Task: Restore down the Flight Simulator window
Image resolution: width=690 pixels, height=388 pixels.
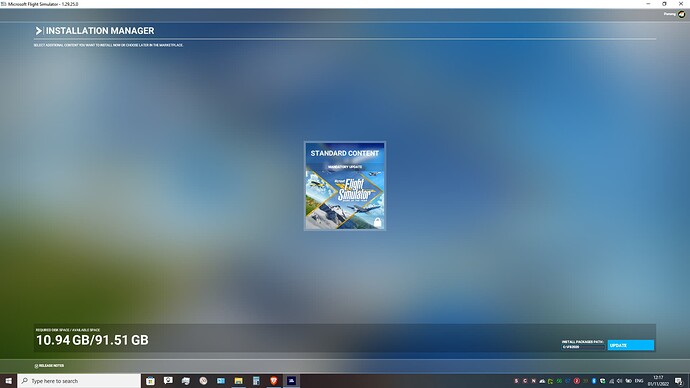Action: point(664,4)
